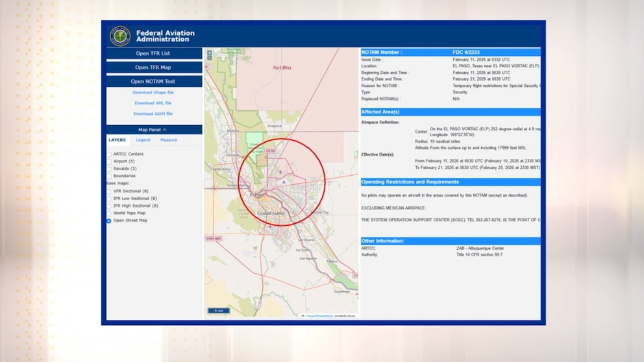
Task: Click the Open TFR List button
Action: click(154, 53)
